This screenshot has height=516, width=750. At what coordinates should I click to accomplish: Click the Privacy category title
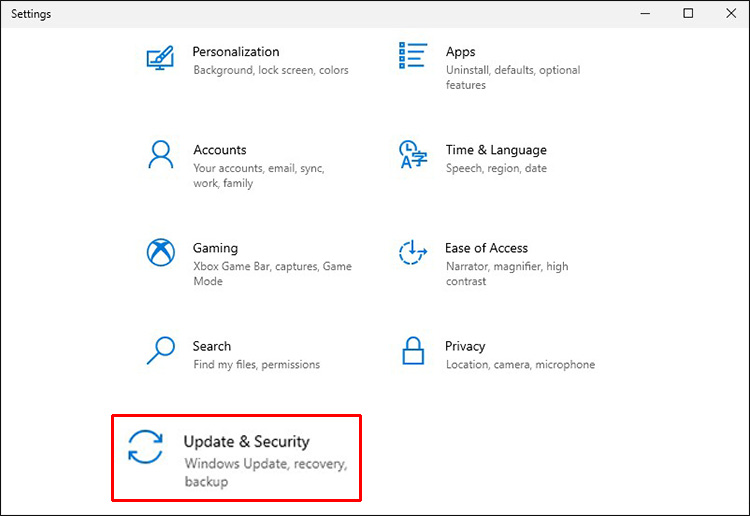(465, 346)
